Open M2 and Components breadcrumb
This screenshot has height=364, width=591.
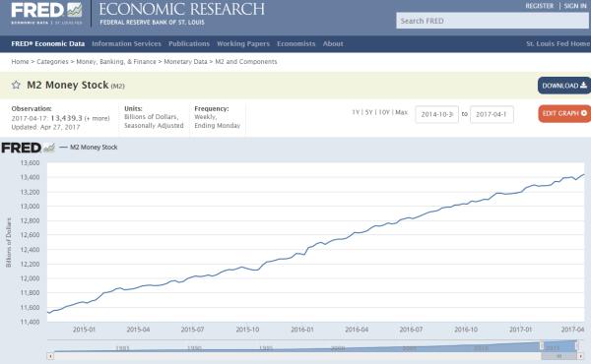click(x=245, y=61)
